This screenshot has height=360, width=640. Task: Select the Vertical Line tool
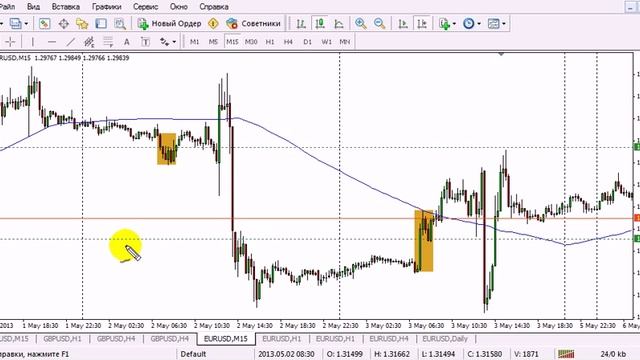[33, 42]
